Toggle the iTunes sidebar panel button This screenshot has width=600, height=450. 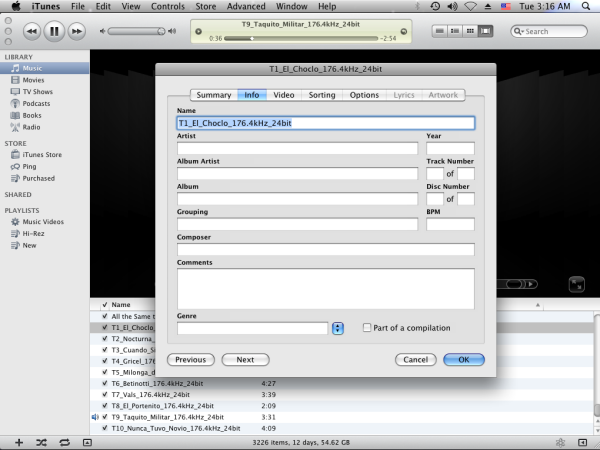point(582,443)
